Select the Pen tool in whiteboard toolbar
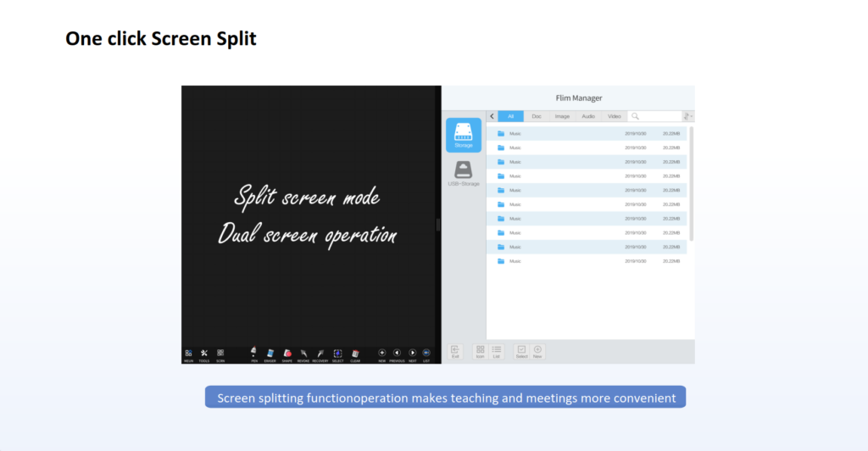The height and width of the screenshot is (451, 868). point(254,353)
